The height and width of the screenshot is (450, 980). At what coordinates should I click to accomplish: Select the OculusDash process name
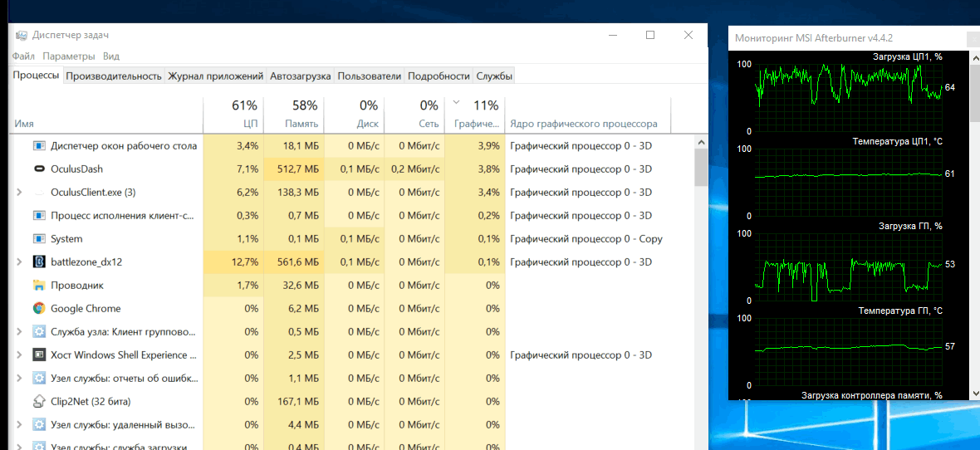tap(77, 169)
